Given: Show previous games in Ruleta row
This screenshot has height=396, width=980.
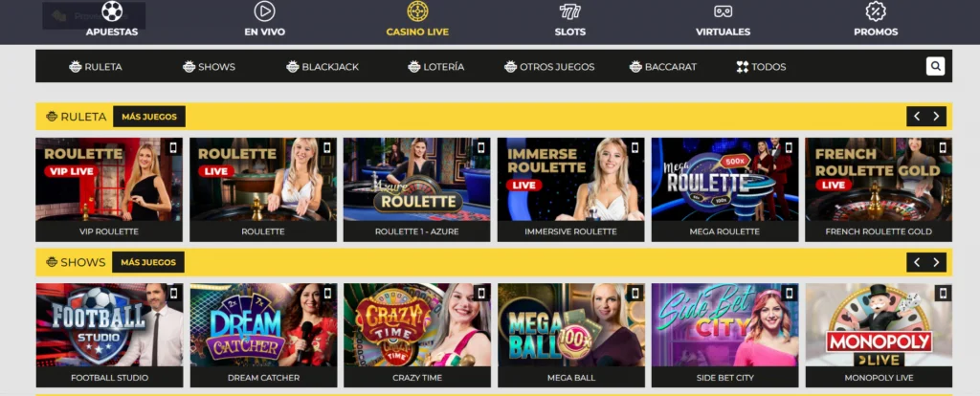Looking at the screenshot, I should [916, 116].
